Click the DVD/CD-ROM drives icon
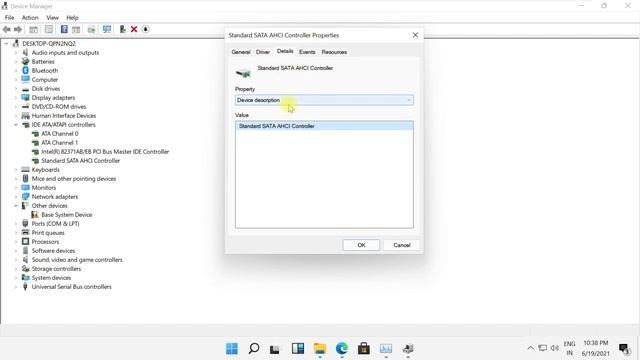The width and height of the screenshot is (640, 360). (x=25, y=107)
